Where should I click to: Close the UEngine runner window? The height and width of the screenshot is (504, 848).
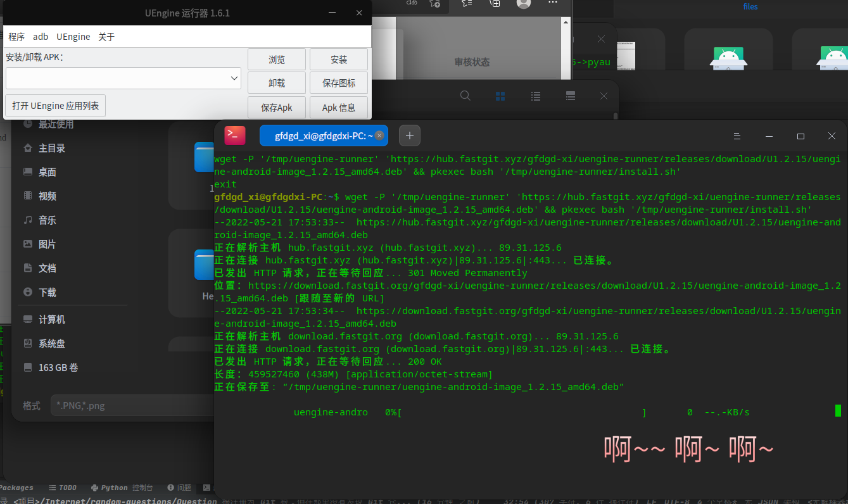360,13
